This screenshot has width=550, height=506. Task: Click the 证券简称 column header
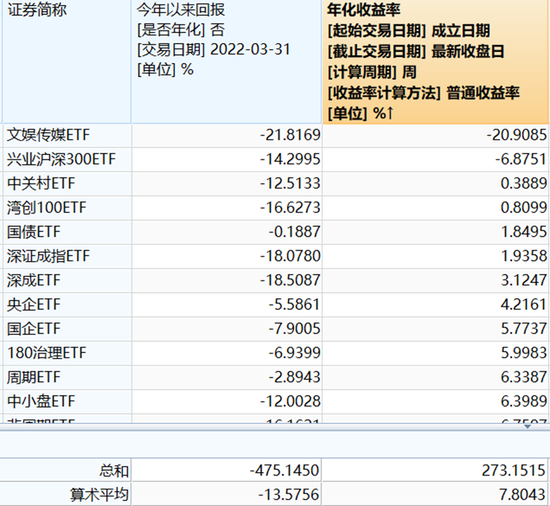(x=67, y=61)
